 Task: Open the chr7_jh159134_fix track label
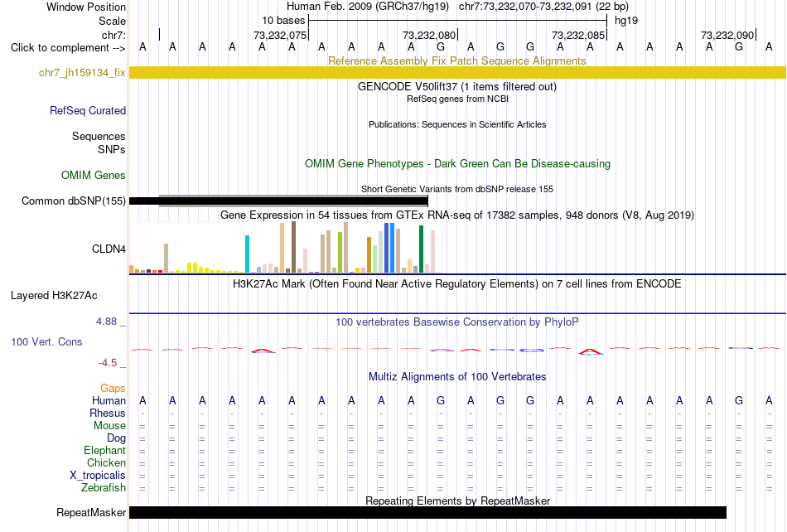(x=82, y=73)
